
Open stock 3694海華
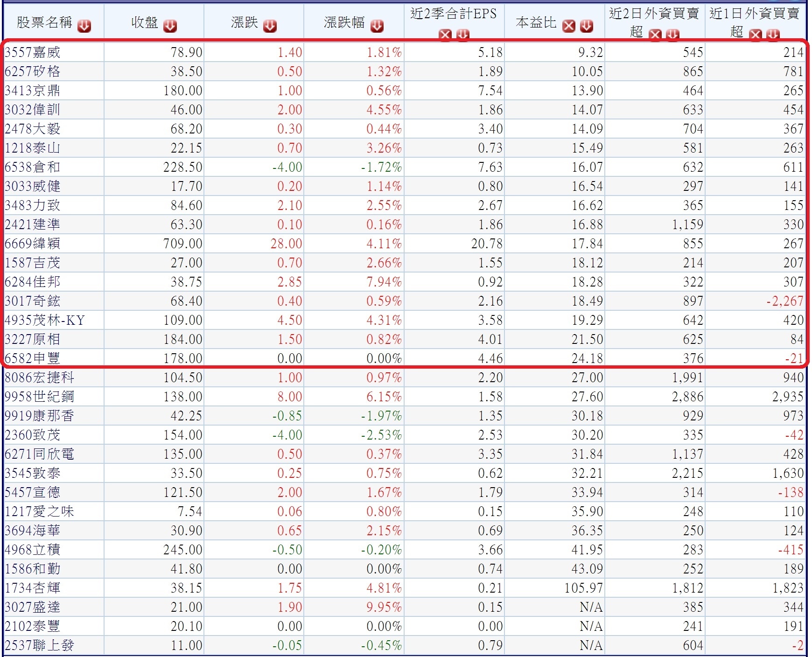pos(33,531)
